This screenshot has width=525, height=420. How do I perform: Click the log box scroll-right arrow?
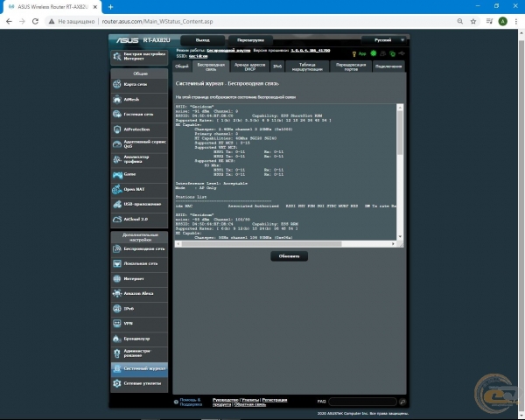point(393,244)
